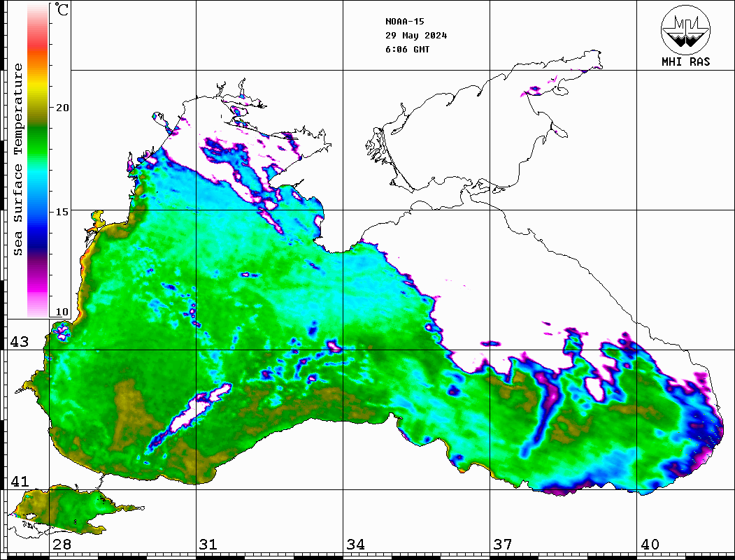Click the temperature color scale bar
Viewport: 735px width, 560px height.
pyautogui.click(x=38, y=161)
